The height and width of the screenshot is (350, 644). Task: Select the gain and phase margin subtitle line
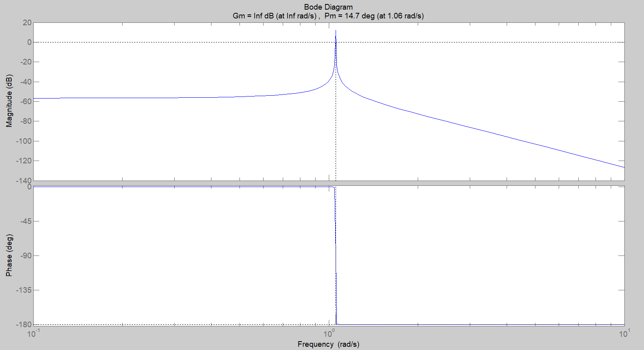coord(328,16)
